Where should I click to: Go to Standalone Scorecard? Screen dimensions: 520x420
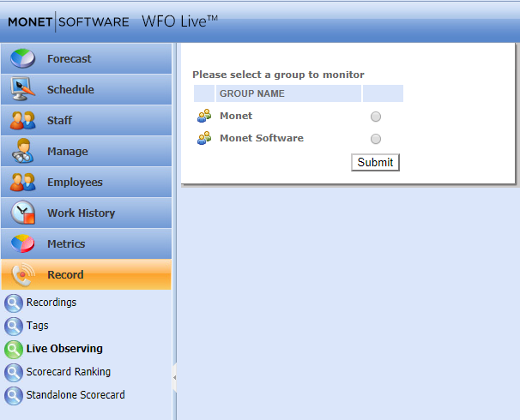point(76,395)
